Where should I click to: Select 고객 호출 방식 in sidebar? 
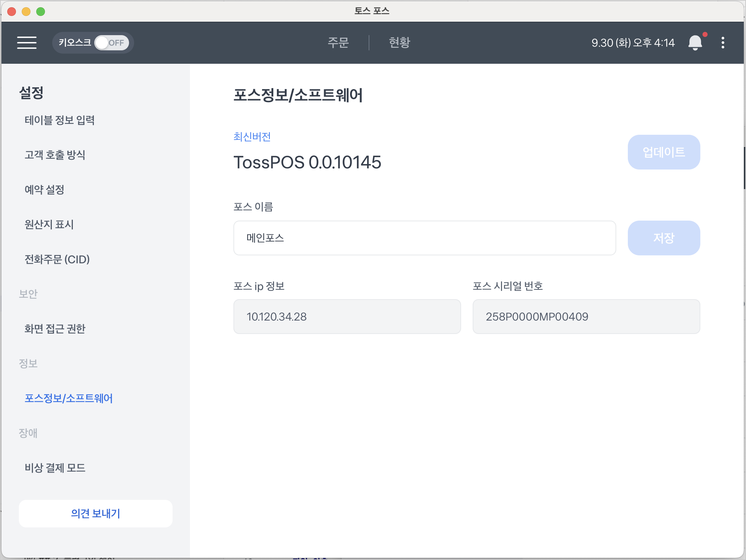point(55,155)
